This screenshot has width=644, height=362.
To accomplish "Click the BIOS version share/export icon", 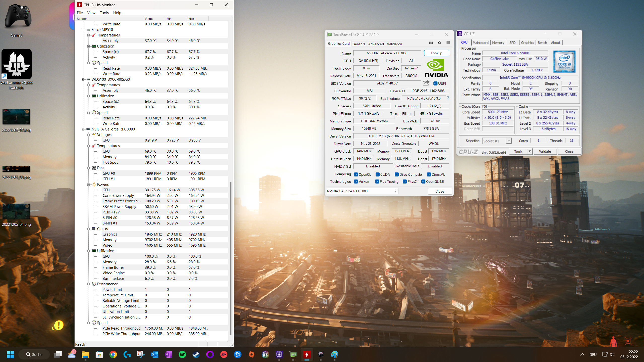I will coord(426,83).
